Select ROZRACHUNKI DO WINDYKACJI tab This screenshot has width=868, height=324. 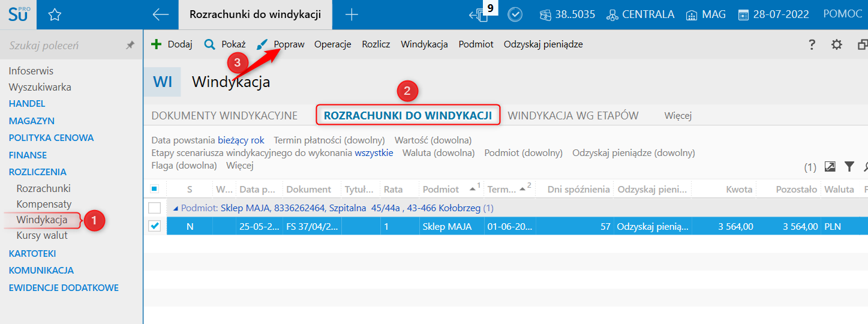point(408,116)
